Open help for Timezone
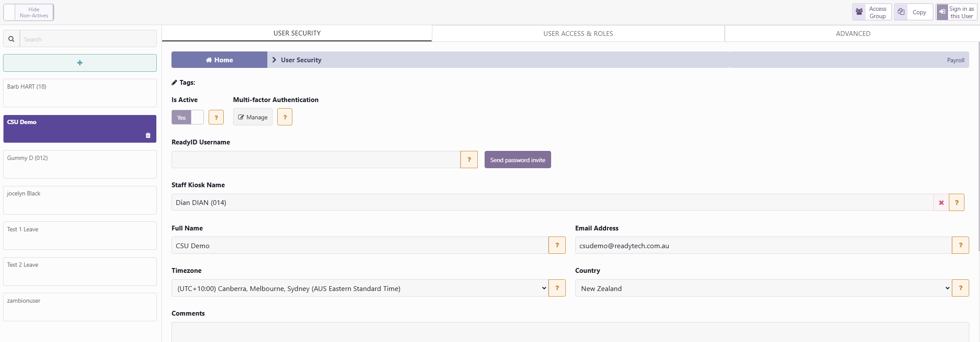 click(x=557, y=288)
